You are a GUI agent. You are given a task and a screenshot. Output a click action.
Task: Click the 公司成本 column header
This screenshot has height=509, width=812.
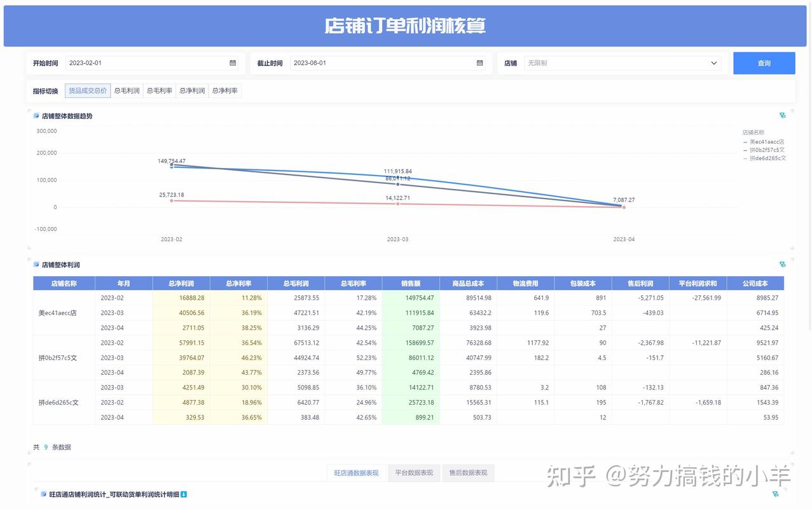(755, 284)
